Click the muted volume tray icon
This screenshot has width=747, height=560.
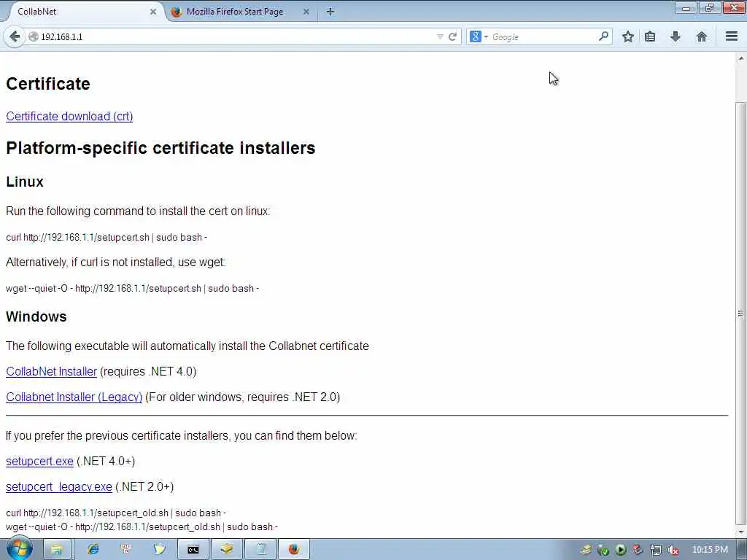(673, 550)
